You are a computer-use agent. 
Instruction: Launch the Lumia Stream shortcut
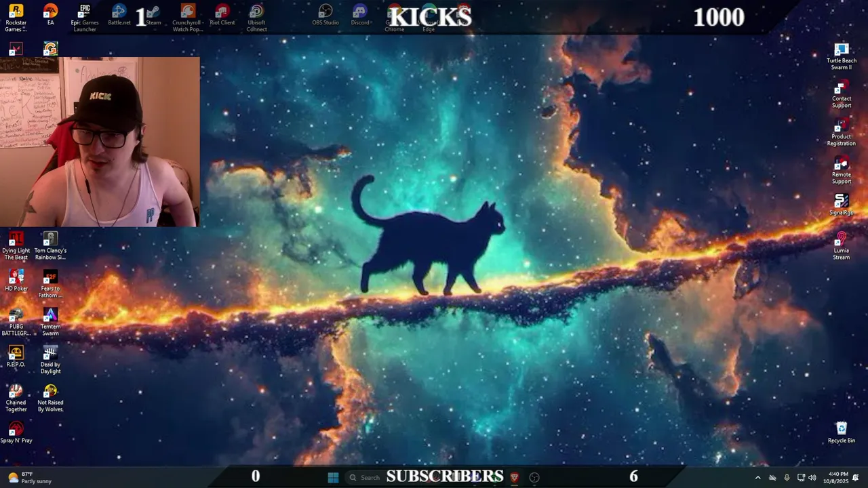tap(842, 245)
